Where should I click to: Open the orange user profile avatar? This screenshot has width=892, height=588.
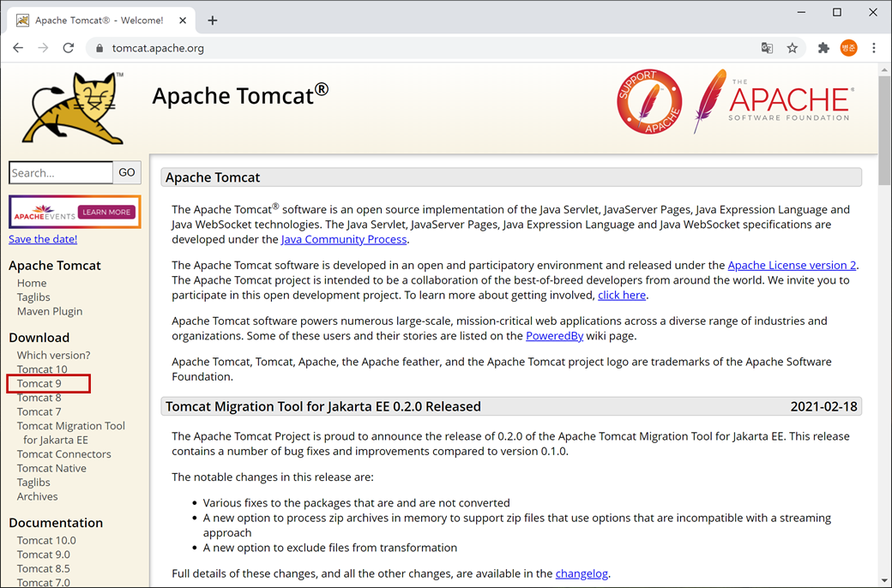[848, 48]
